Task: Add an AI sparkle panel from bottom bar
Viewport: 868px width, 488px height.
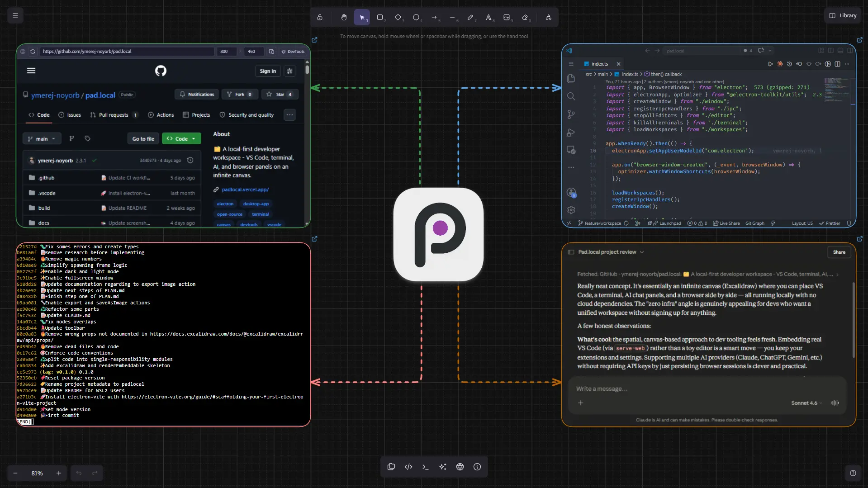Action: point(443,467)
